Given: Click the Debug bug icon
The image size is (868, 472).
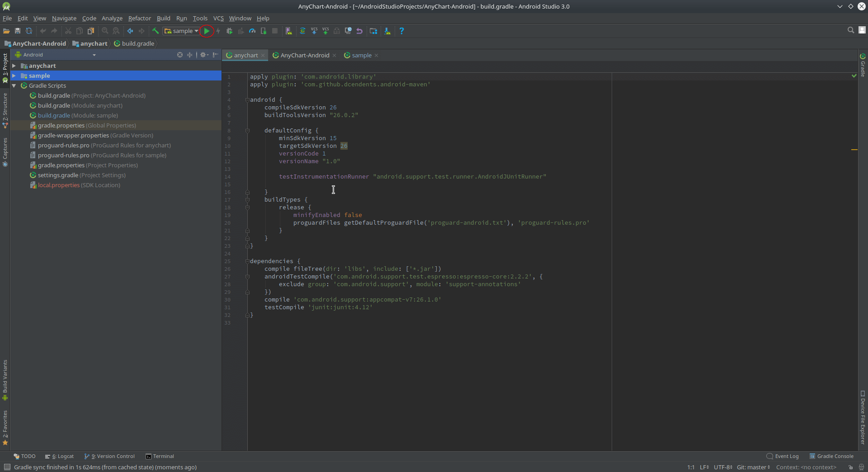Looking at the screenshot, I should (230, 31).
